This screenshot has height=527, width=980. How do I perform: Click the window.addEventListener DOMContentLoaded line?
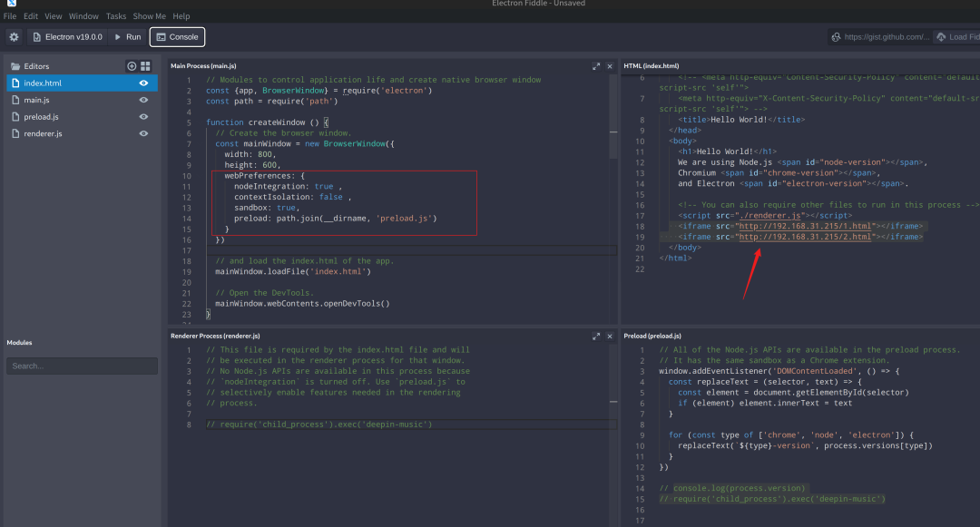click(x=779, y=371)
